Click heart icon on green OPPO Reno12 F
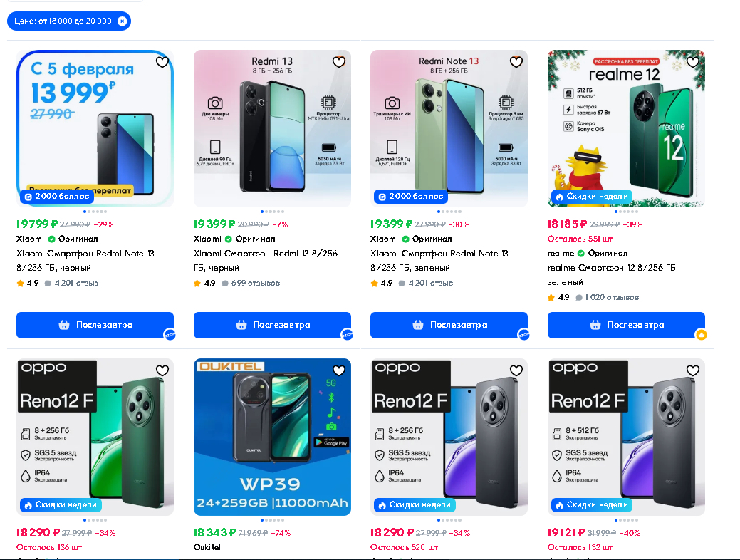This screenshot has height=560, width=740. click(x=162, y=370)
